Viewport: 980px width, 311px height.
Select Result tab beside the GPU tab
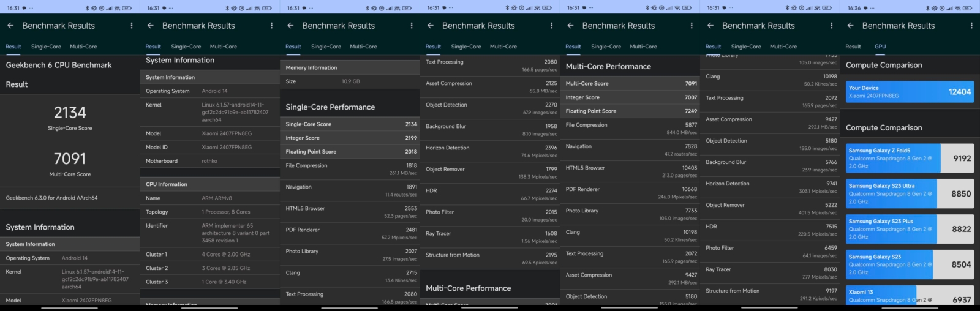853,47
